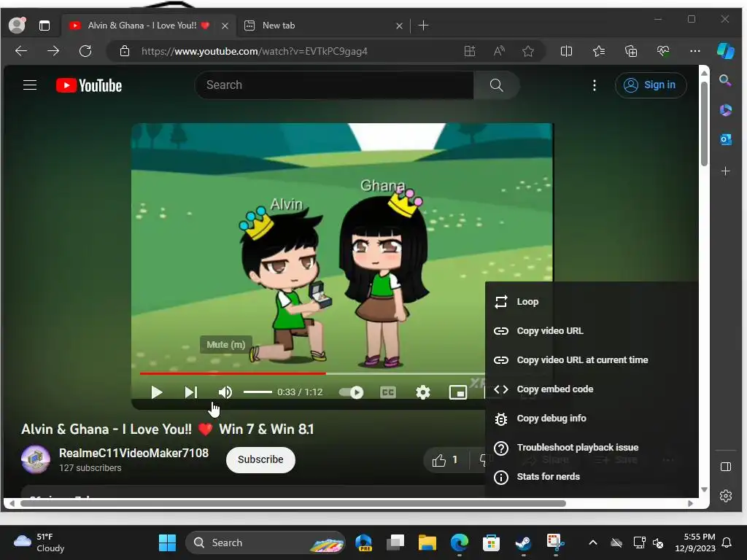This screenshot has width=747, height=560.
Task: Refresh the page
Action: click(85, 51)
